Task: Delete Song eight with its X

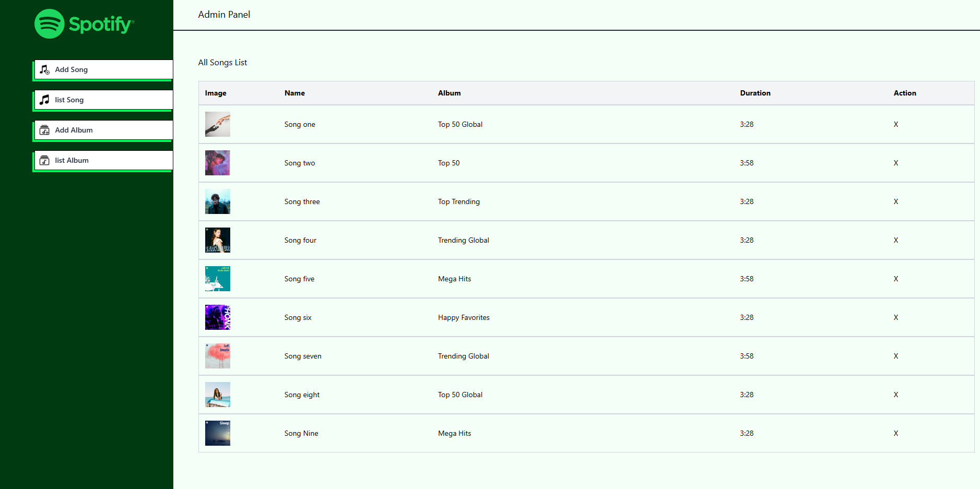Action: 895,395
